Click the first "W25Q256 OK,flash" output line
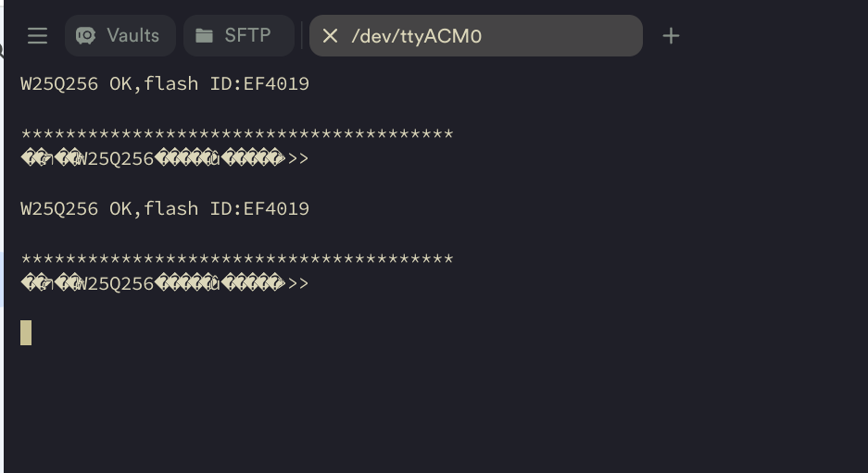The width and height of the screenshot is (868, 473). tap(111, 83)
